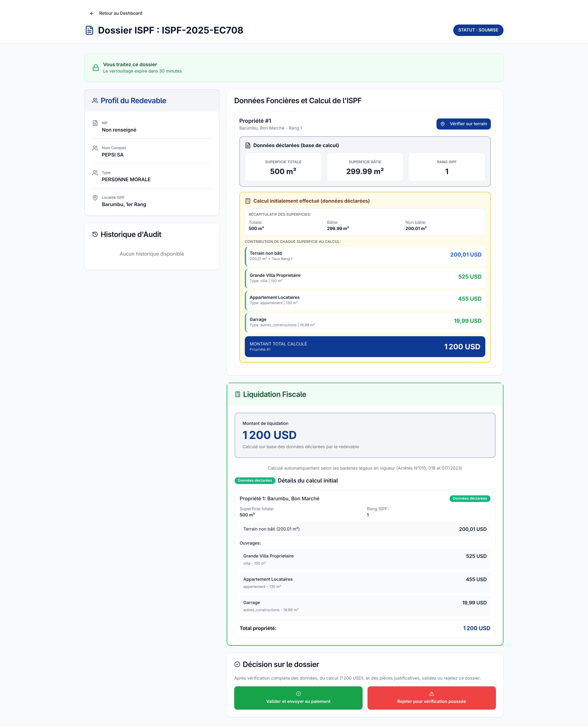Screen dimensions: 588x727
Task: Click the calculator icon beside Liquidation Fiscale
Action: pos(237,394)
